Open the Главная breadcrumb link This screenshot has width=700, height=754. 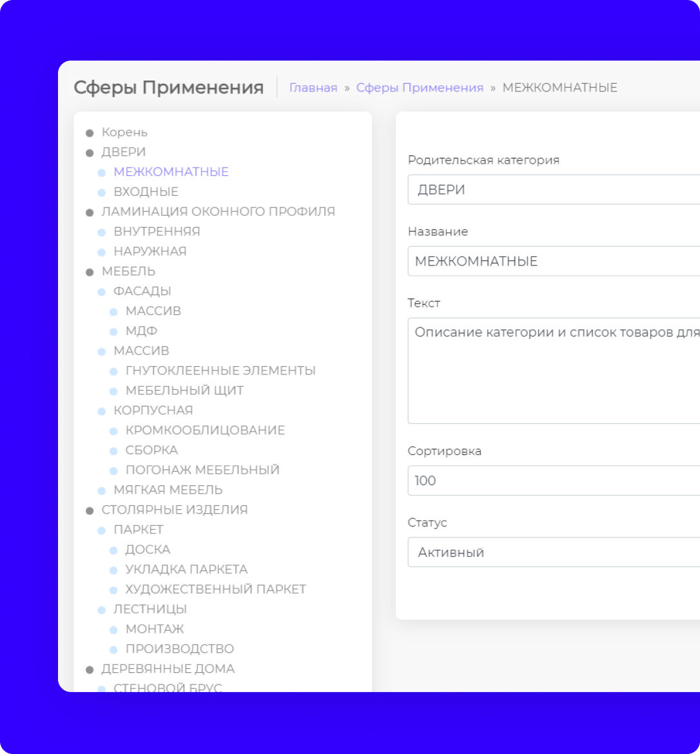313,88
